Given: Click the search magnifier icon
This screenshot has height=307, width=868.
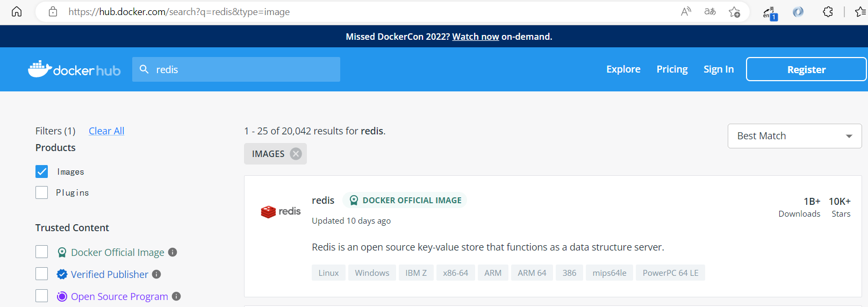Looking at the screenshot, I should 144,69.
